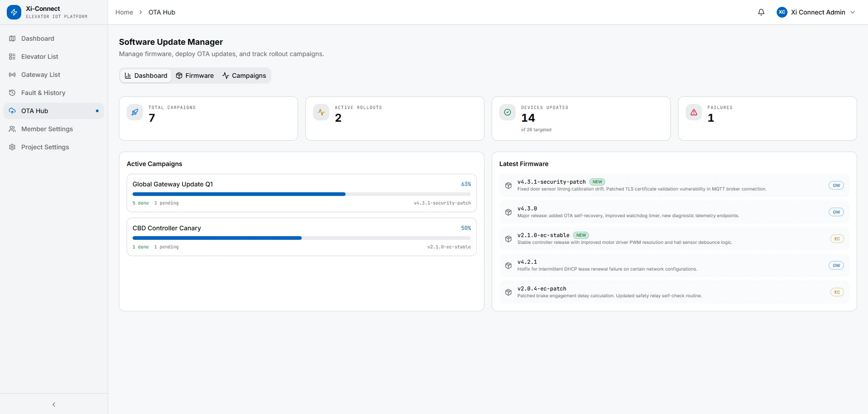Navigate to Home breadcrumb link
Image resolution: width=868 pixels, height=414 pixels.
pos(124,12)
